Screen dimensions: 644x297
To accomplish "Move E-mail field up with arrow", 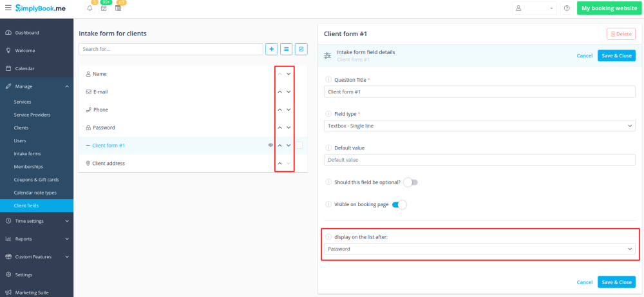I will [x=280, y=92].
